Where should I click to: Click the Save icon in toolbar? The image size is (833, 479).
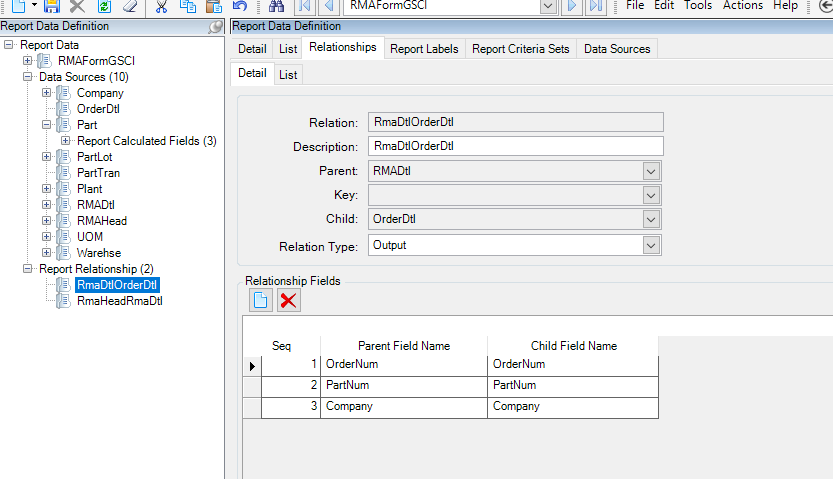coord(51,6)
